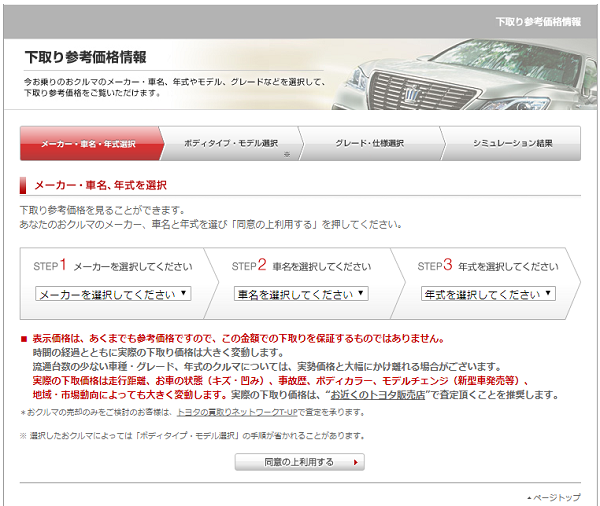Open the メーカー (maker) selection dropdown

pos(113,294)
